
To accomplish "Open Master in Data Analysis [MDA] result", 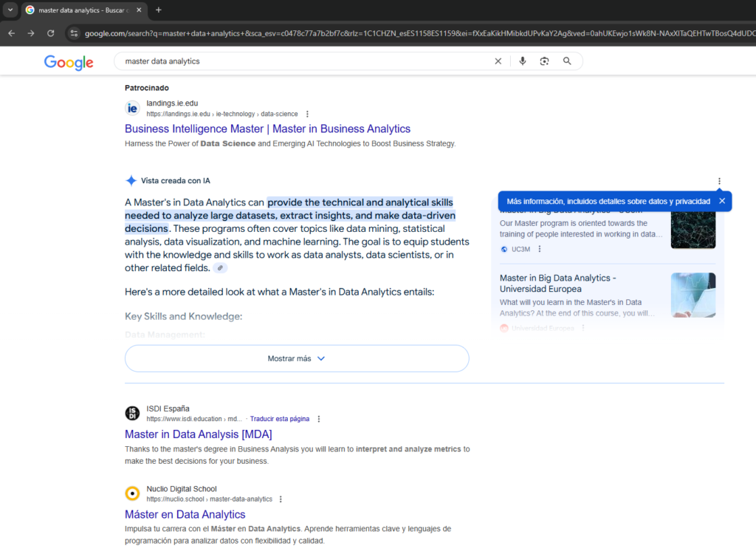I will point(198,434).
